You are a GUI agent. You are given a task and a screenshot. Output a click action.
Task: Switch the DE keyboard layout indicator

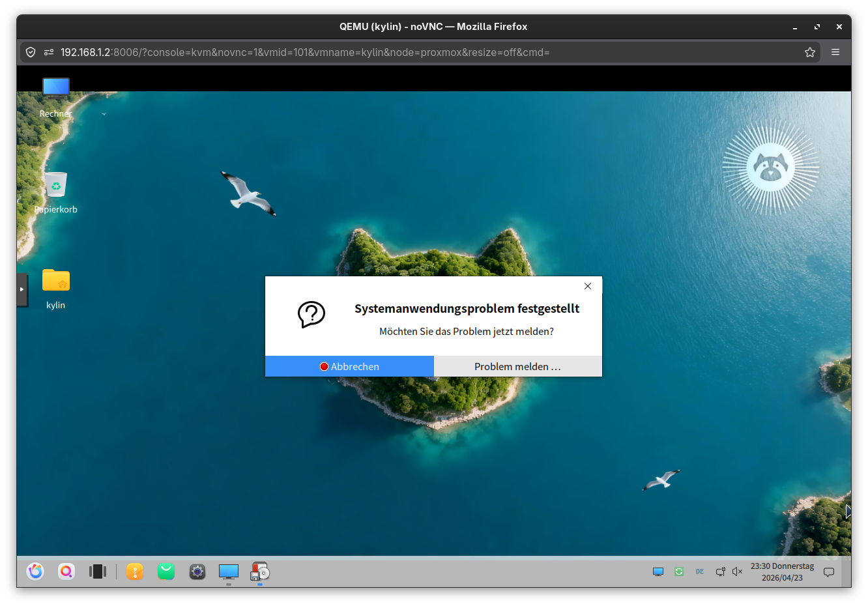point(700,571)
